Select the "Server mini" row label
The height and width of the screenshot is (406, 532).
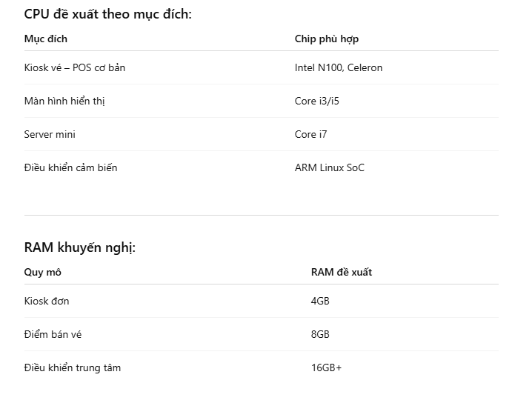(50, 134)
